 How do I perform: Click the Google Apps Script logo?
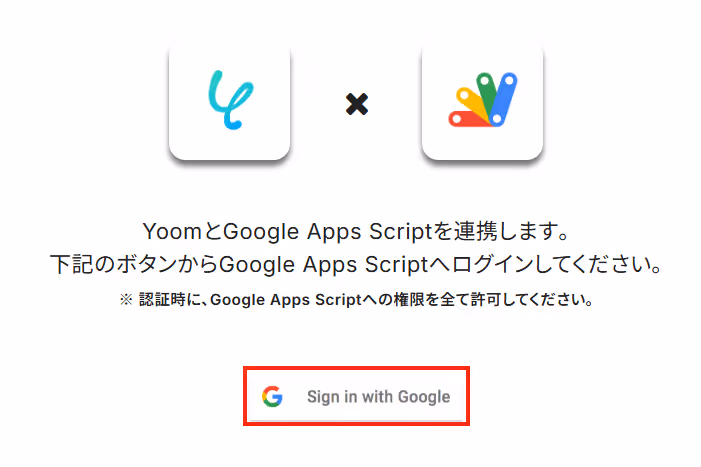pos(483,100)
